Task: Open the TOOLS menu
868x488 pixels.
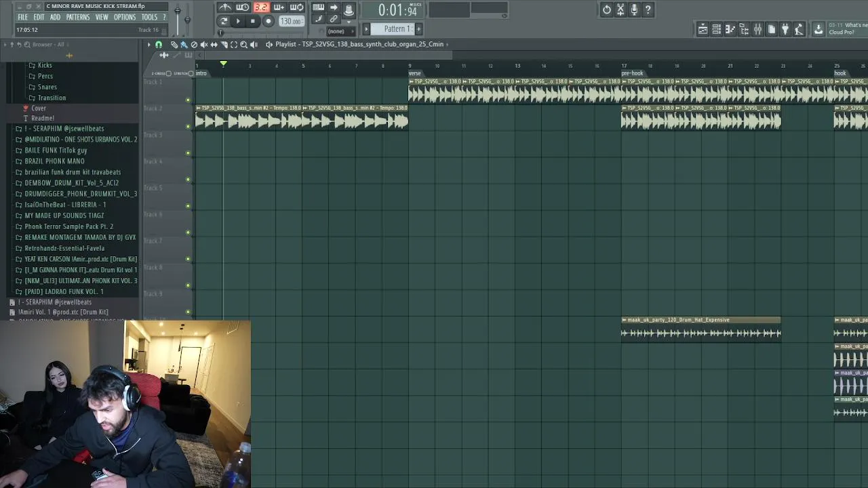Action: tap(150, 17)
